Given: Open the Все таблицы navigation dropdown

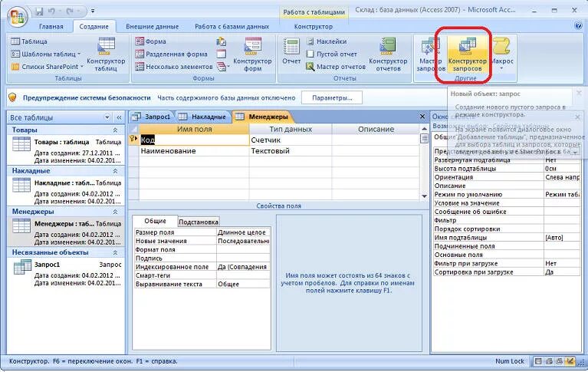Looking at the screenshot, I should click(x=107, y=117).
